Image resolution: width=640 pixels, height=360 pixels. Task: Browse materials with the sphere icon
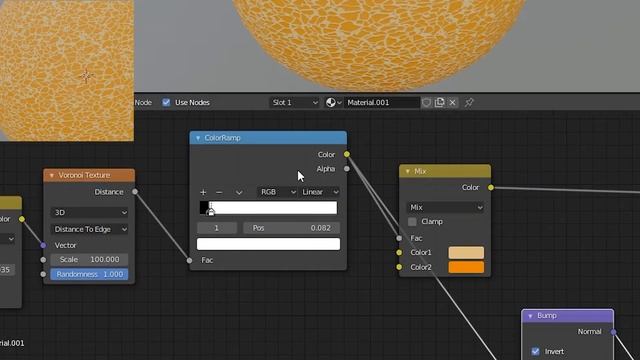pos(333,102)
